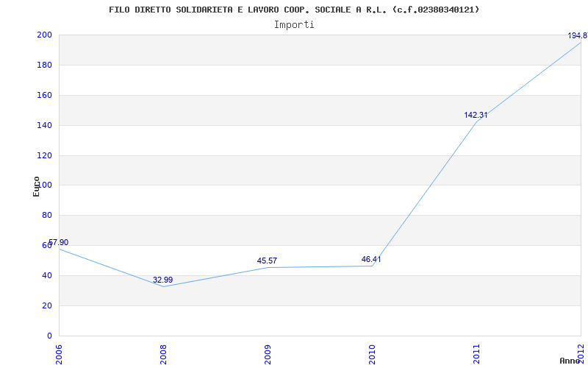Screen dimensions: 588x368
Task: Click the 2009 x-axis label
Action: [268, 355]
